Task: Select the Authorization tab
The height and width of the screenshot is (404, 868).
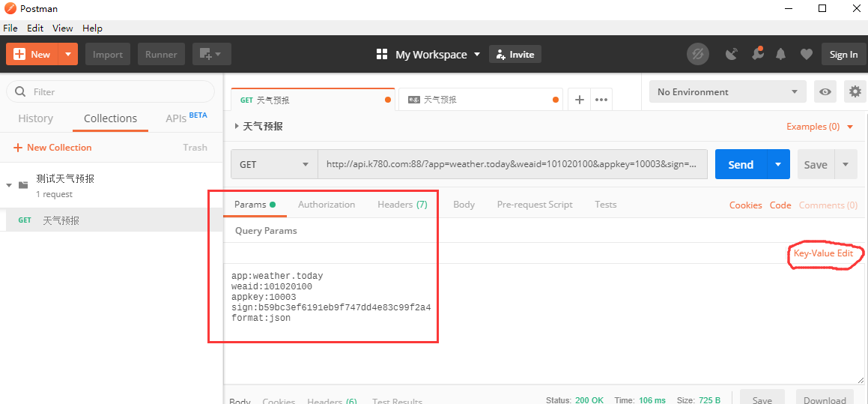Action: (x=327, y=205)
